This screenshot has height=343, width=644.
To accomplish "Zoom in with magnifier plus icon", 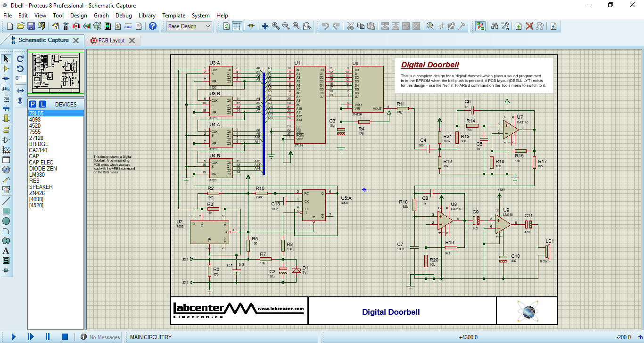I will pos(275,26).
